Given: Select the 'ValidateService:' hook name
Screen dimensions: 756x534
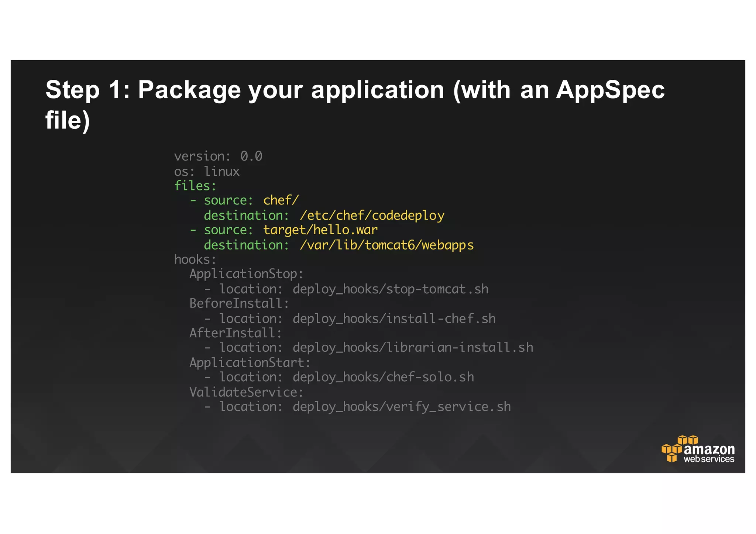Looking at the screenshot, I should click(246, 392).
